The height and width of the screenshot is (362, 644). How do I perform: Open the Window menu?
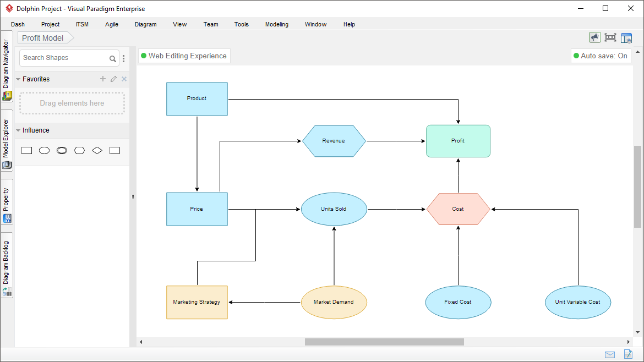(x=315, y=24)
